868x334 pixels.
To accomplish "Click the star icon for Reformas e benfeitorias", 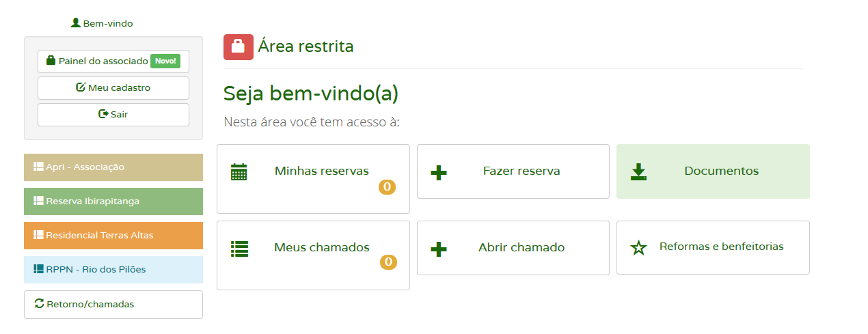I will tap(638, 247).
